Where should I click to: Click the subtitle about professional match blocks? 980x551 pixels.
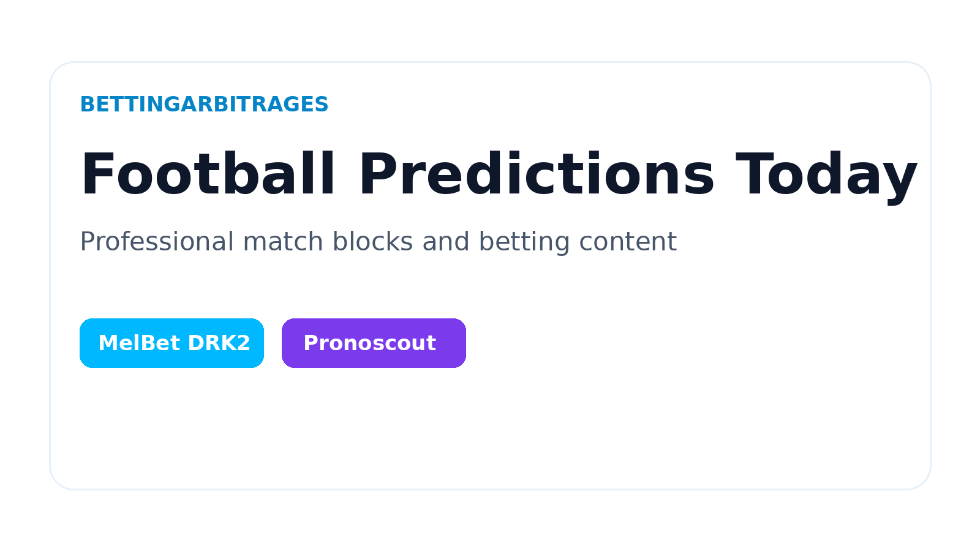point(378,241)
